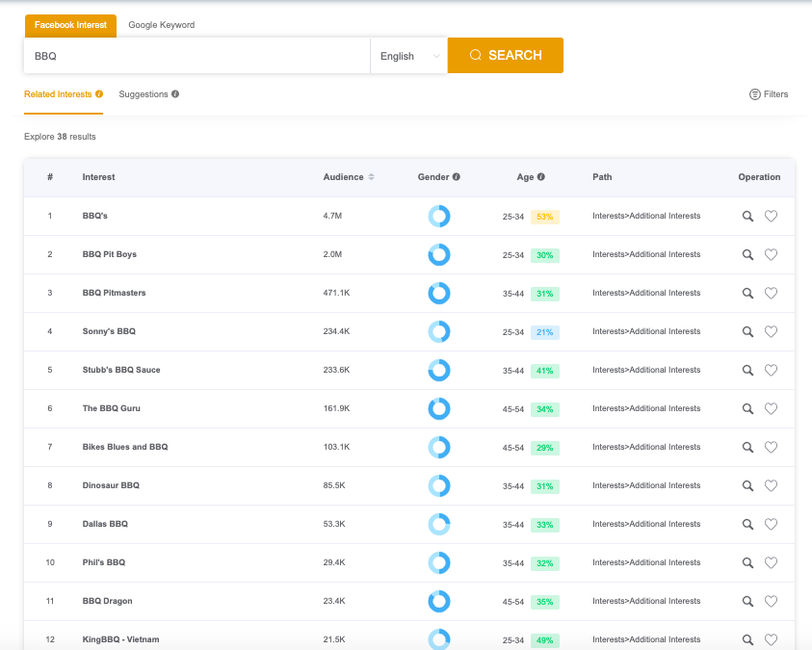Click magnifier icon for Sonny's BBQ
This screenshot has height=650, width=812.
[x=747, y=331]
